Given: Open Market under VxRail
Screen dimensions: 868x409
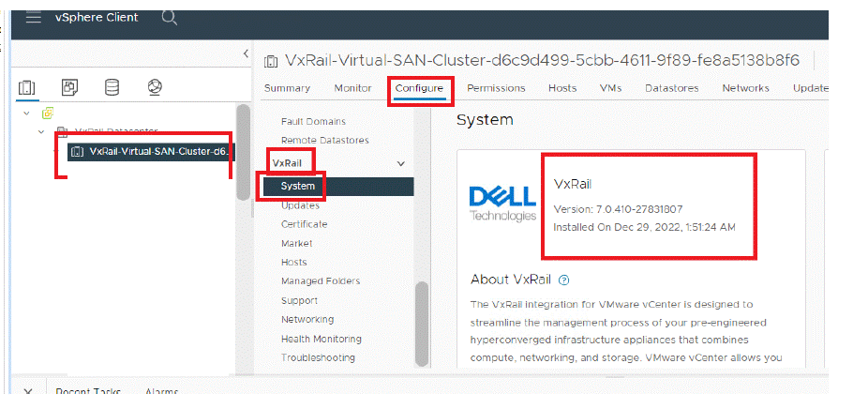Looking at the screenshot, I should [297, 243].
